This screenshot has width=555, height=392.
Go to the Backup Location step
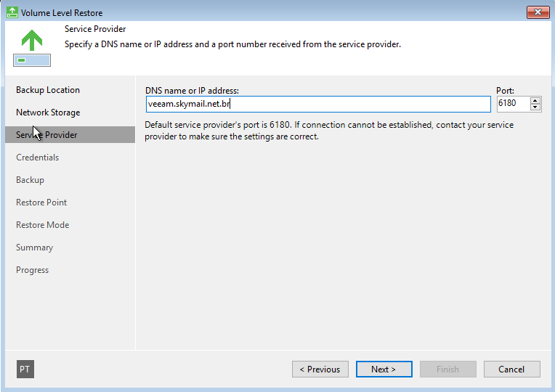pyautogui.click(x=48, y=90)
